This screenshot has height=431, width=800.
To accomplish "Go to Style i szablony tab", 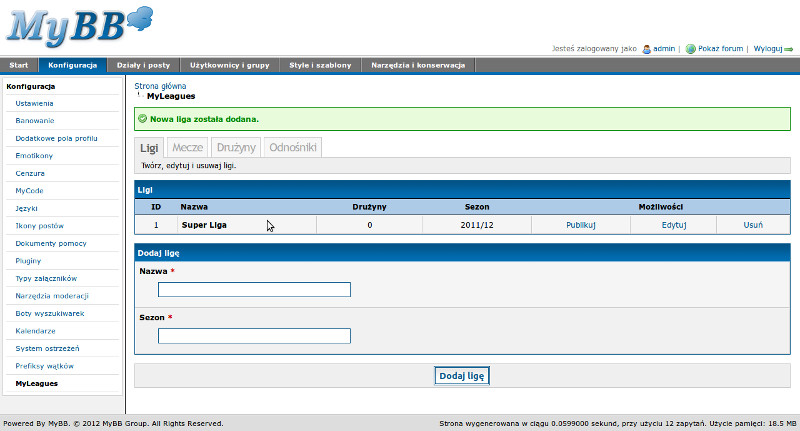I will [320, 65].
